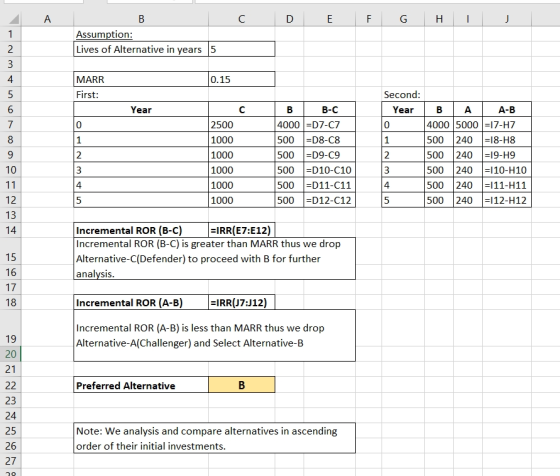The image size is (560, 476).
Task: Select column F header
Action: (x=368, y=19)
